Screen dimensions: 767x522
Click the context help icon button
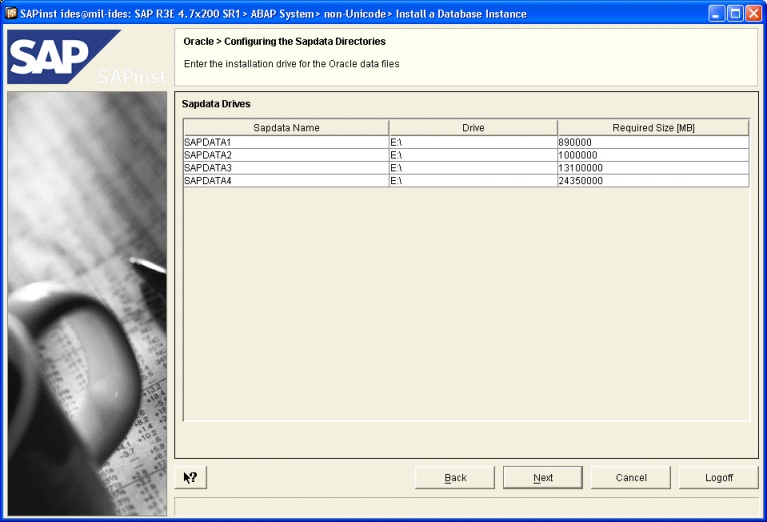point(190,478)
